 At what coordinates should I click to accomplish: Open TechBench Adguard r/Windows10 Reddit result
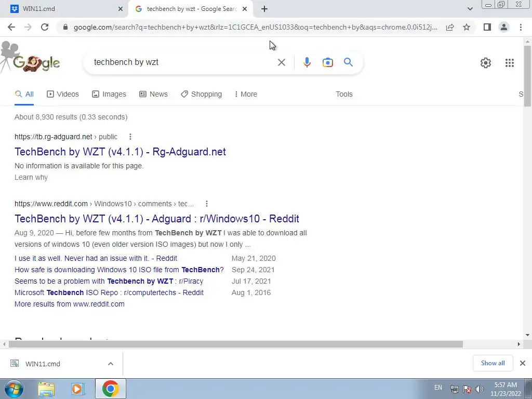click(x=157, y=219)
